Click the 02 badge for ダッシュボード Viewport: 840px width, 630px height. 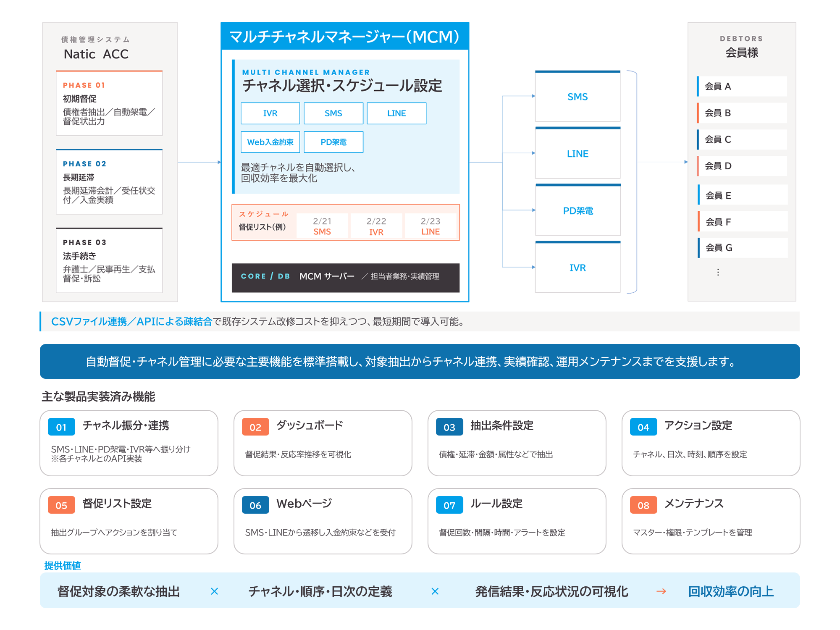click(255, 427)
